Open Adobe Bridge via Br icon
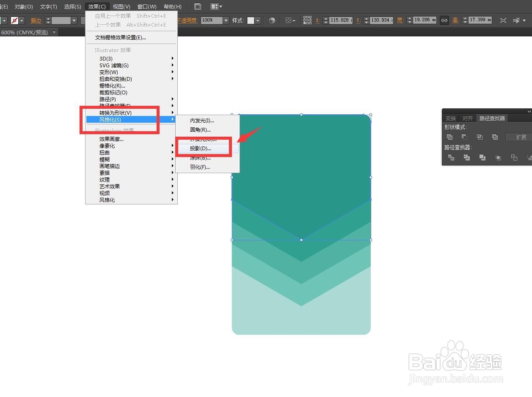The height and width of the screenshot is (397, 532). point(198,6)
